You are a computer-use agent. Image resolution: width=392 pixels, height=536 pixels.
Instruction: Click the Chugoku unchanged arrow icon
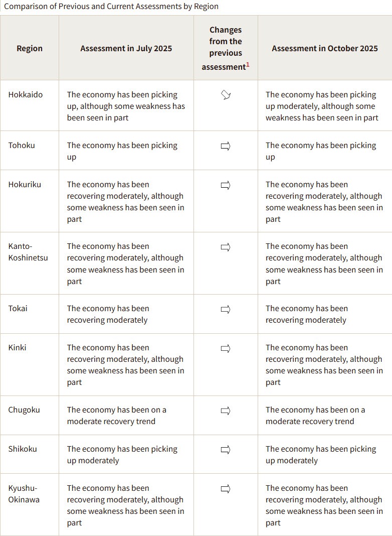[x=226, y=411]
